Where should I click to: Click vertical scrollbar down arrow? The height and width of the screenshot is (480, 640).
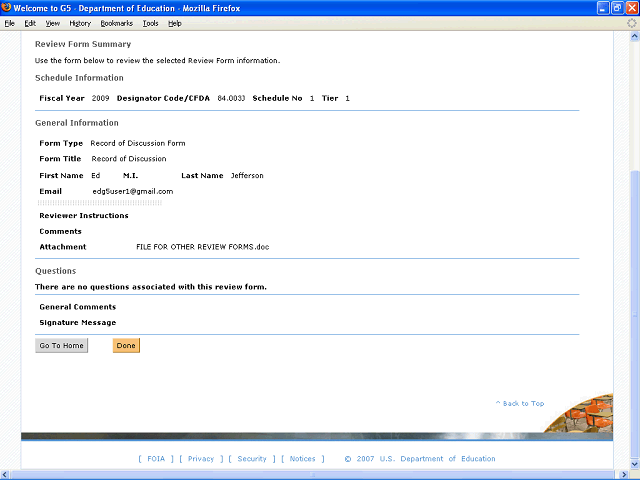pos(635,464)
